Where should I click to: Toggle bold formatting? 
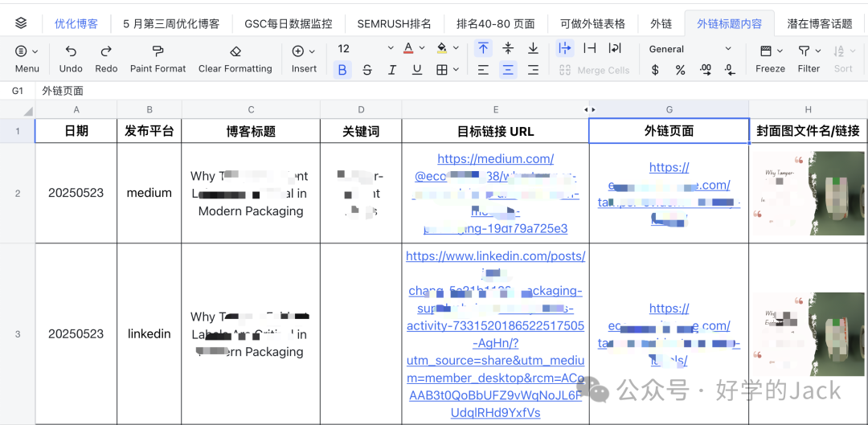click(x=342, y=70)
